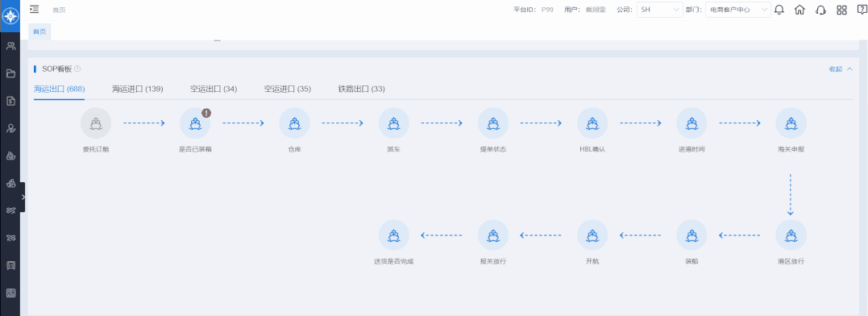Click the 开航 ship icon
868x316 pixels.
coord(592,235)
